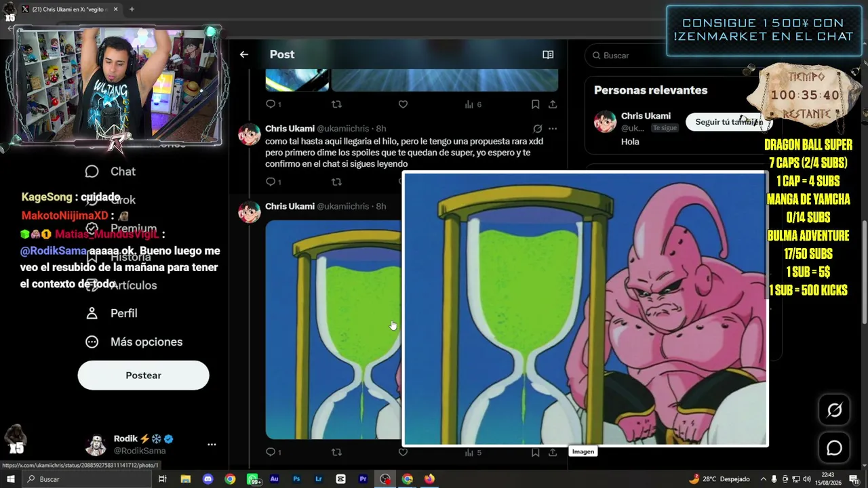
Task: Open Grok floating button
Action: (834, 410)
